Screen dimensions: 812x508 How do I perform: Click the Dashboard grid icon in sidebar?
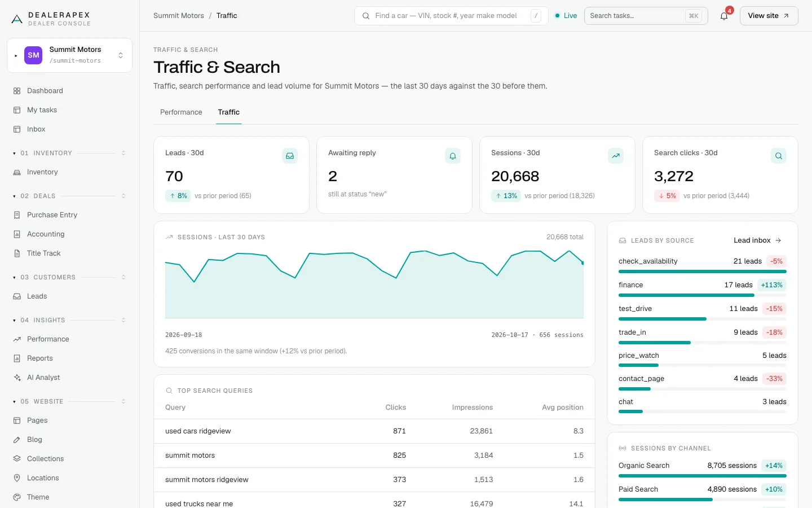[x=17, y=91]
